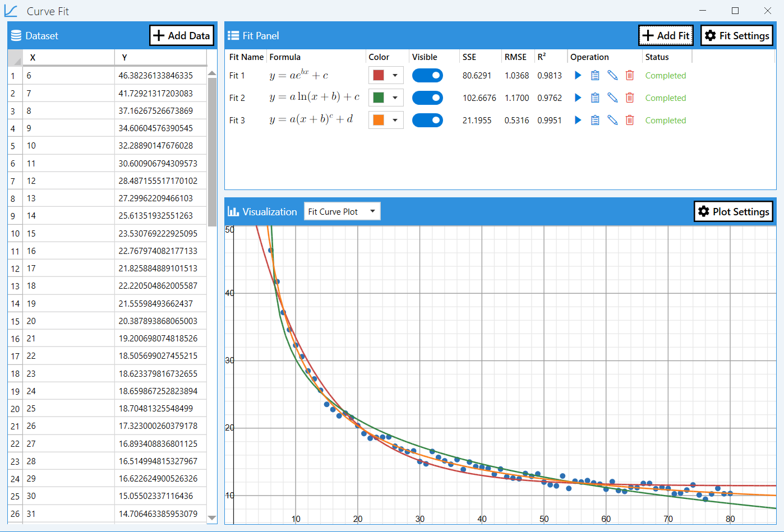Viewport: 784px width, 532px height.
Task: Open Fit Settings
Action: click(736, 35)
